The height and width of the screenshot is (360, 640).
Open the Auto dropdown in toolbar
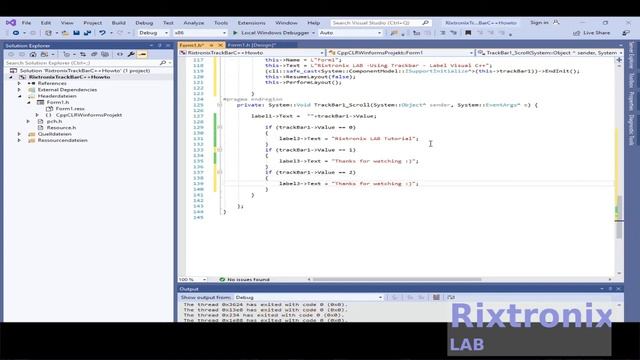(x=350, y=33)
